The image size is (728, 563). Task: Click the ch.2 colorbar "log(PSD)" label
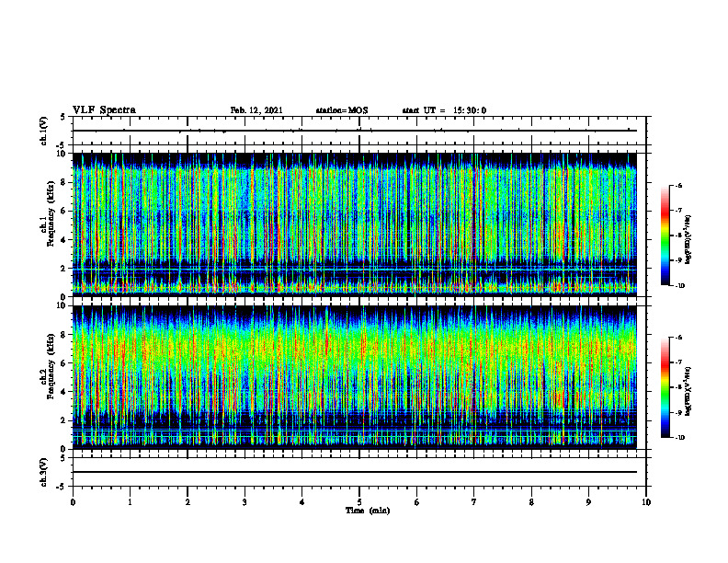[x=688, y=391]
